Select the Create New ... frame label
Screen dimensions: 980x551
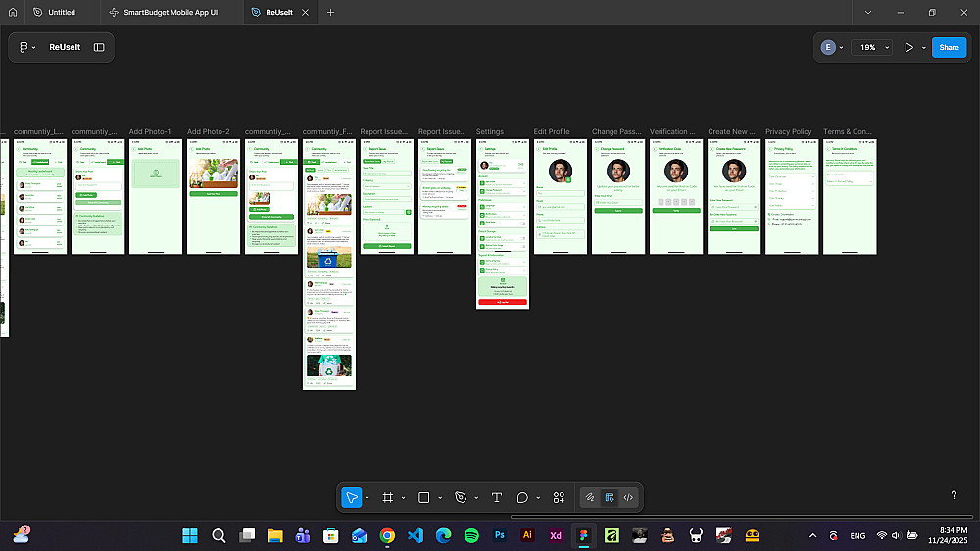tap(731, 132)
